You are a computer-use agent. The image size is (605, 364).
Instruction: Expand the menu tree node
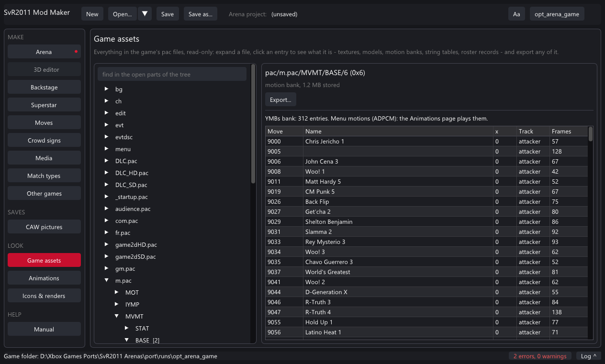(x=107, y=149)
